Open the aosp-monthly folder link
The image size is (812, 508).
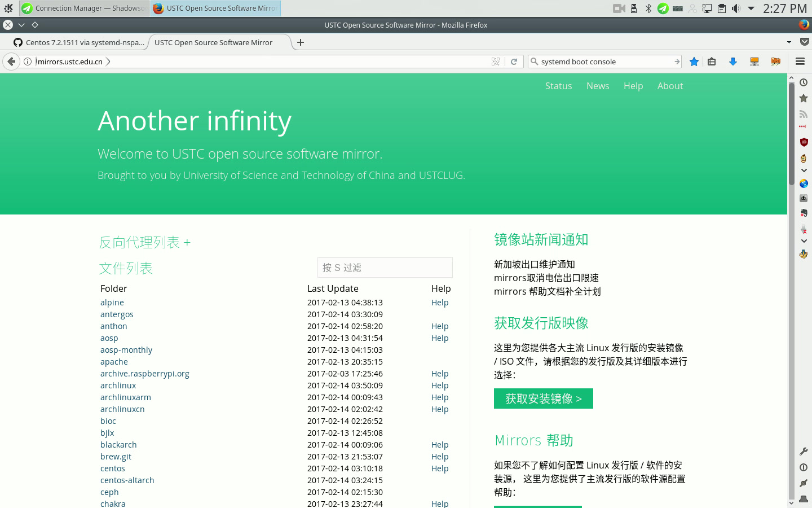(x=126, y=350)
